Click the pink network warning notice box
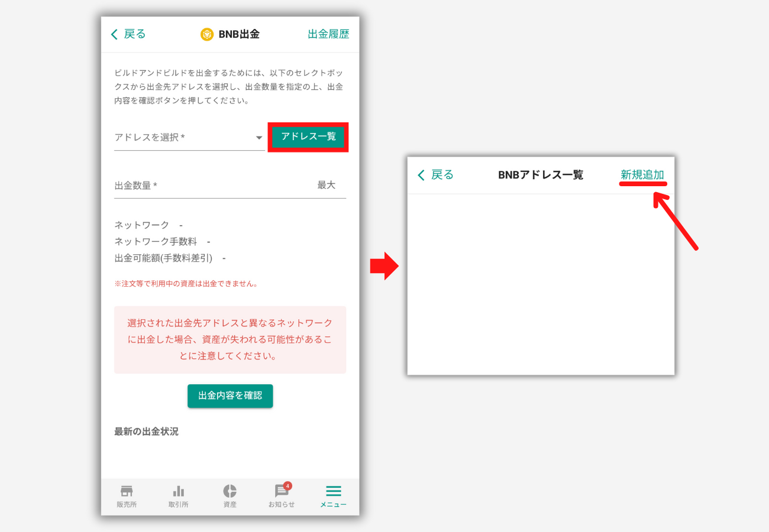 point(230,340)
